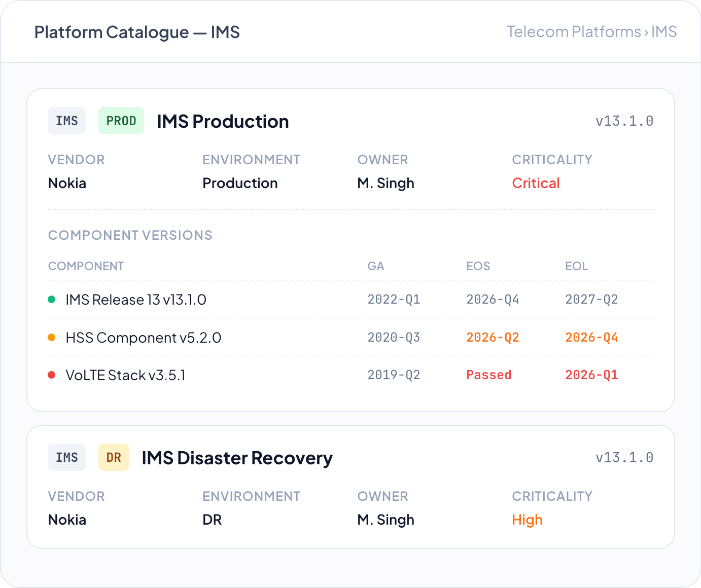This screenshot has height=588, width=701.
Task: Click the green status dot for IMS Release 13
Action: click(x=51, y=300)
